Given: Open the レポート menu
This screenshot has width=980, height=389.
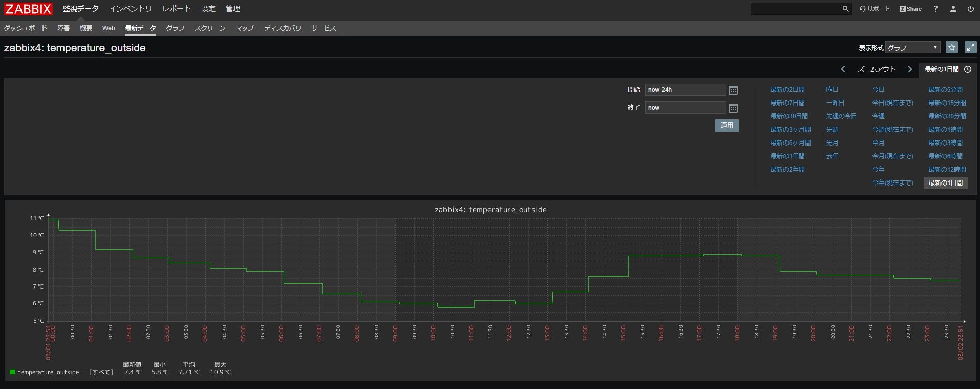Looking at the screenshot, I should pyautogui.click(x=177, y=9).
